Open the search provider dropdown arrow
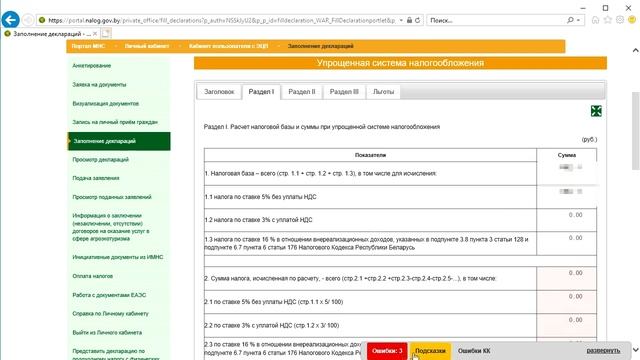This screenshot has height=360, width=640. coord(578,20)
